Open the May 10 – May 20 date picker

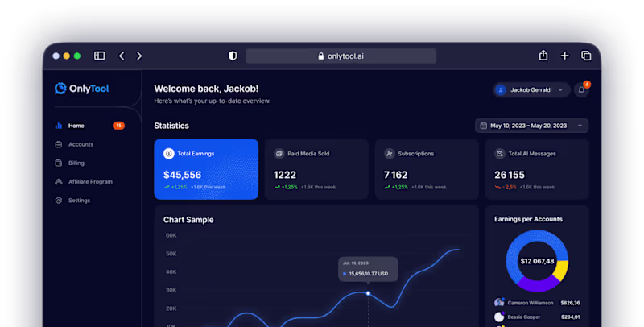tap(531, 126)
